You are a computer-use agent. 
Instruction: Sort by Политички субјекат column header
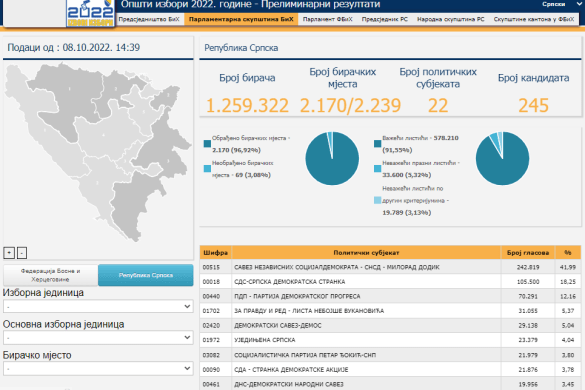point(366,253)
